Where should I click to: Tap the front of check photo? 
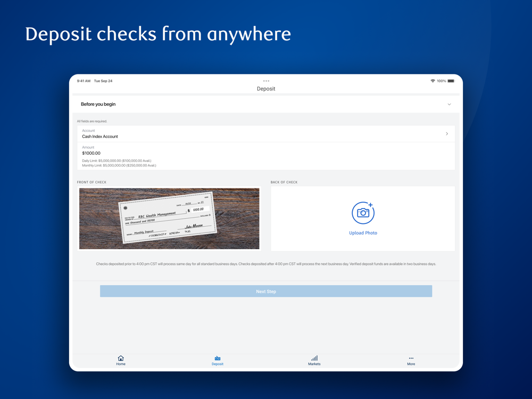(x=169, y=219)
